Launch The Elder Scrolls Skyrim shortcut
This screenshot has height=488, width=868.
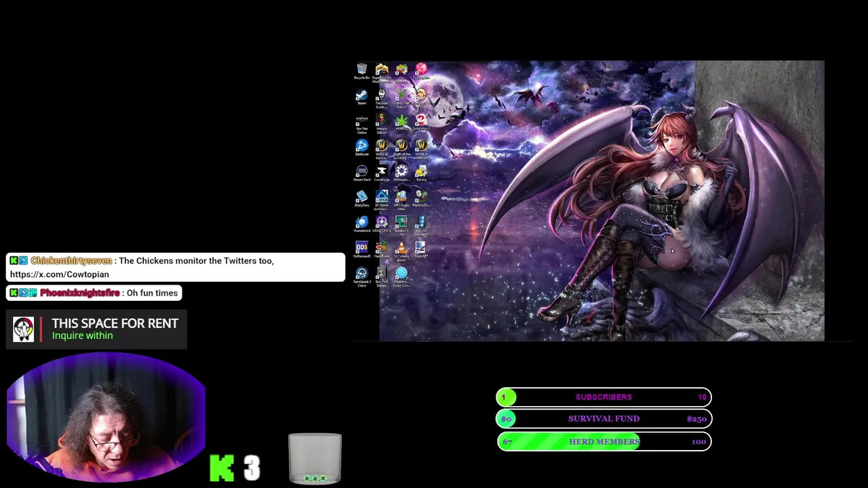click(382, 98)
